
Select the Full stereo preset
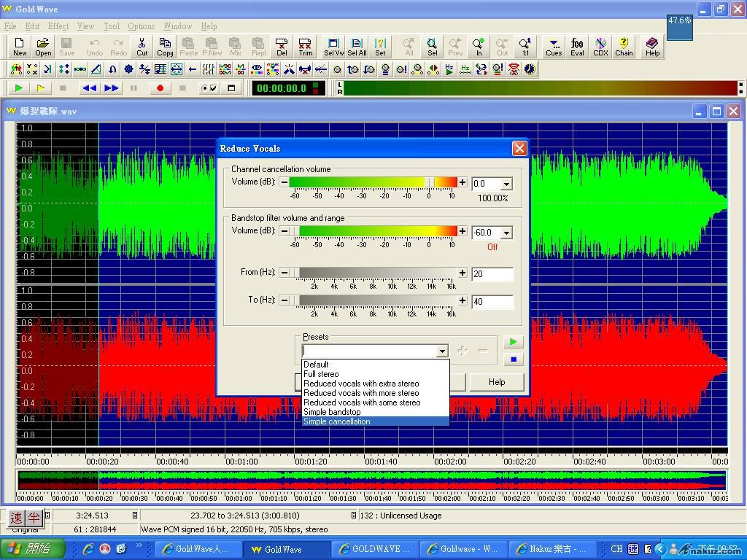click(376, 374)
